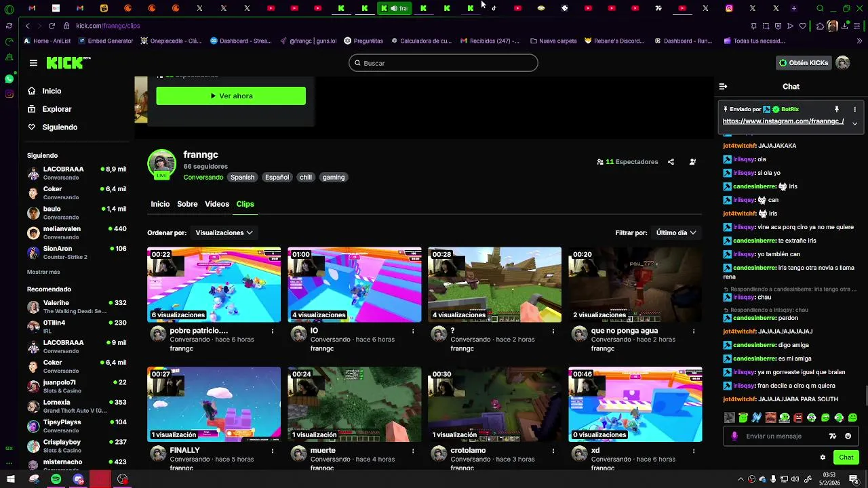Click the 'Ver ahora' button
Viewport: 868px width, 488px height.
tap(231, 96)
